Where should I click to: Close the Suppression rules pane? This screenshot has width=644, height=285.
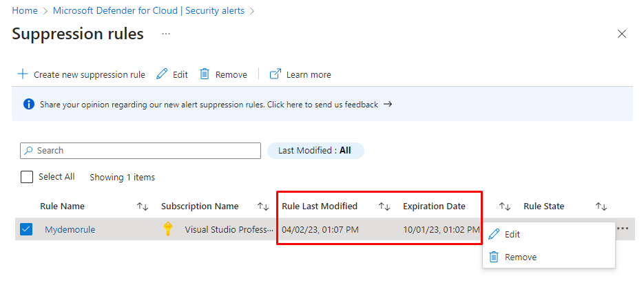pos(622,34)
